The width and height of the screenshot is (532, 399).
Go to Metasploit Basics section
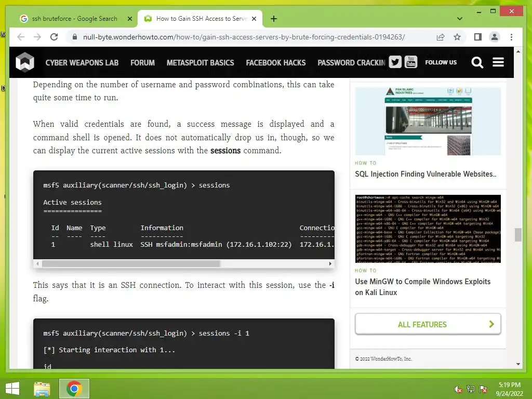pos(200,63)
